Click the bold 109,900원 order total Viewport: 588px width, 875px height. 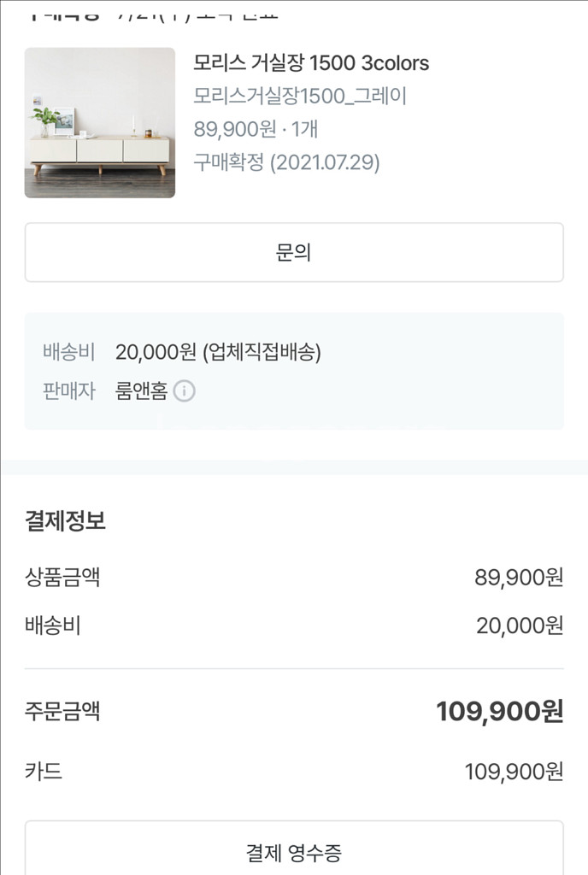point(499,711)
